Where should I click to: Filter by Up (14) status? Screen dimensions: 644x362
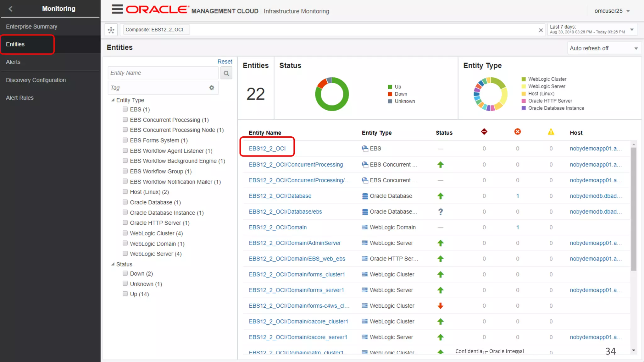pyautogui.click(x=125, y=293)
